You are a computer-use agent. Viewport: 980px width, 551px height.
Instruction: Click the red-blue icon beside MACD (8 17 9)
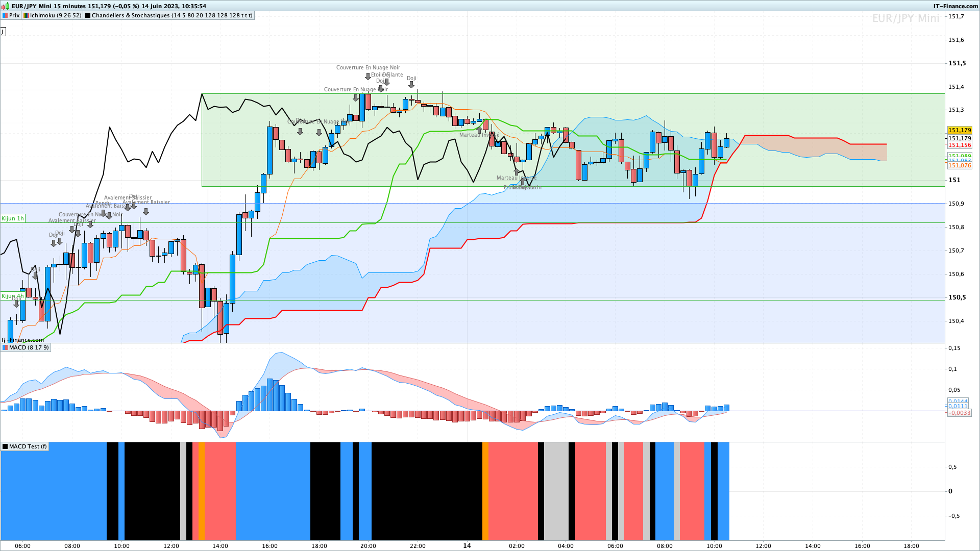(x=5, y=347)
